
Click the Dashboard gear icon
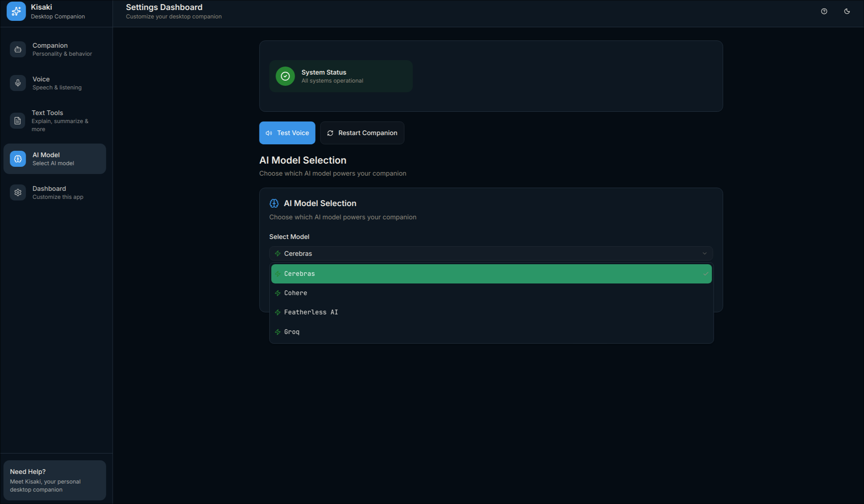point(18,192)
